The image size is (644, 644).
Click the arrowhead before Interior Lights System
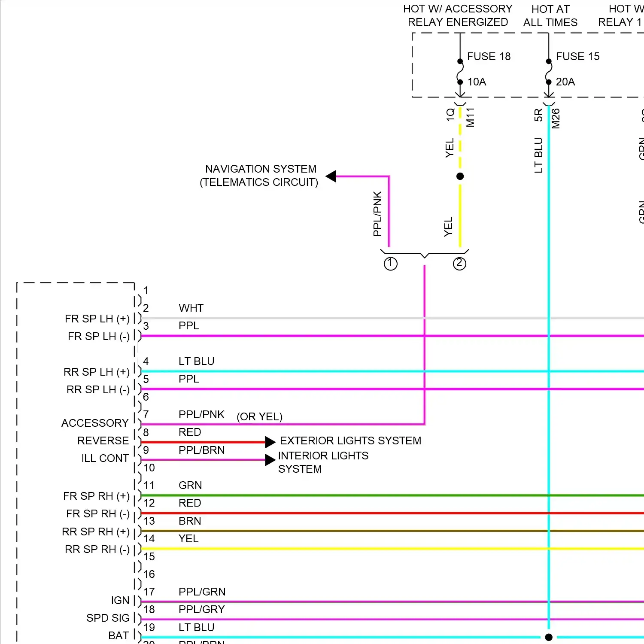click(270, 460)
